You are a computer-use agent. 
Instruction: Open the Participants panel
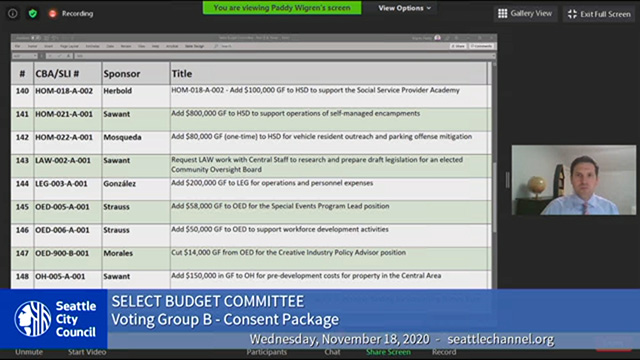(x=267, y=352)
